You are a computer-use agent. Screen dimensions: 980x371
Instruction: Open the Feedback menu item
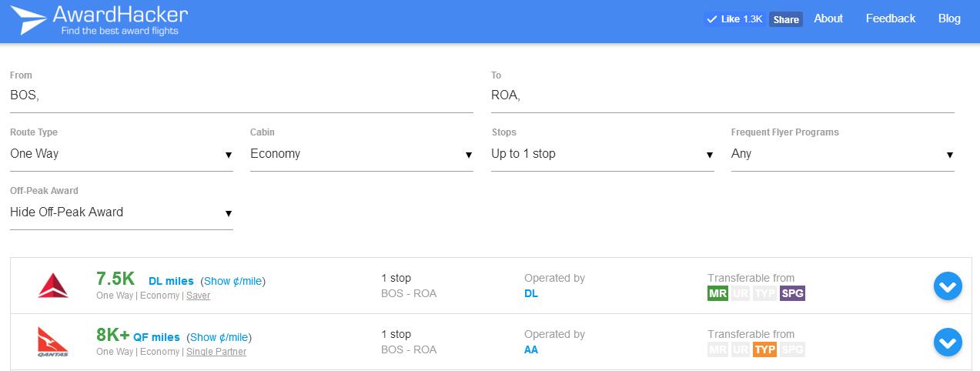[891, 18]
